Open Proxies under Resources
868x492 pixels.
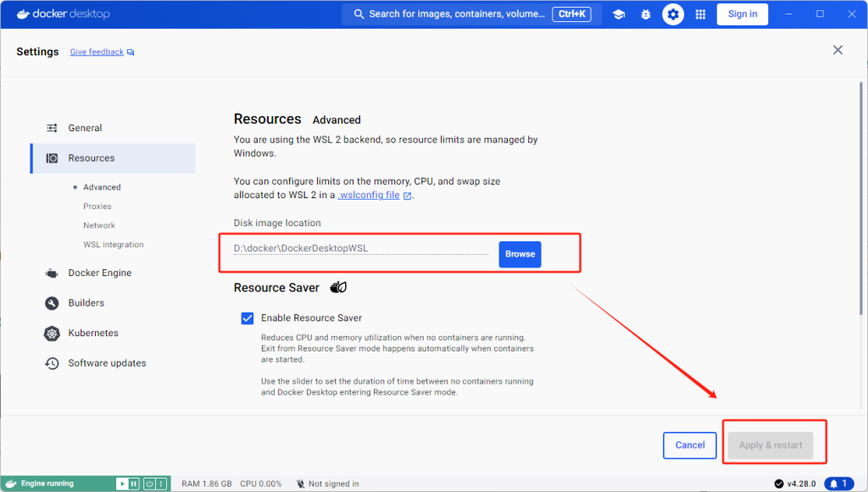coord(97,206)
